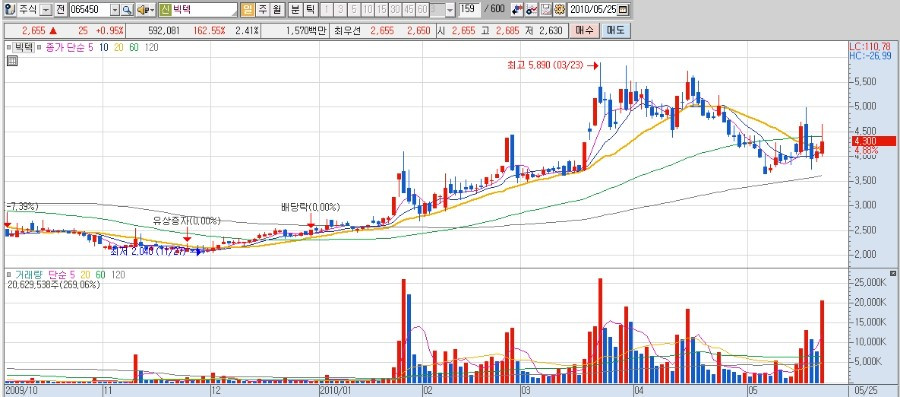The height and width of the screenshot is (397, 900).
Task: Click the 빅텍 label in price chart legend
Action: click(24, 48)
